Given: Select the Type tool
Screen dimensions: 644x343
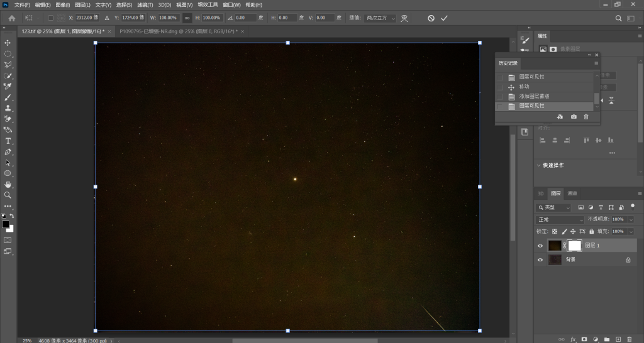Looking at the screenshot, I should pos(8,141).
